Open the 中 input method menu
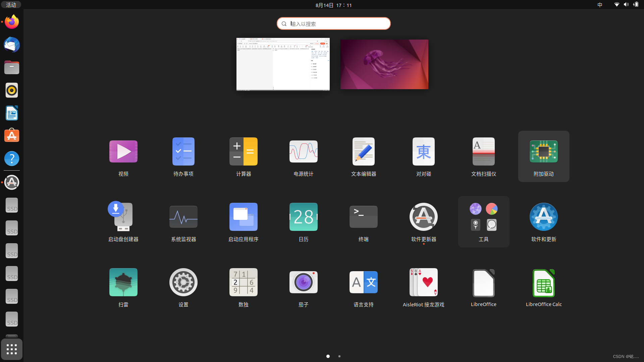 coord(600,5)
